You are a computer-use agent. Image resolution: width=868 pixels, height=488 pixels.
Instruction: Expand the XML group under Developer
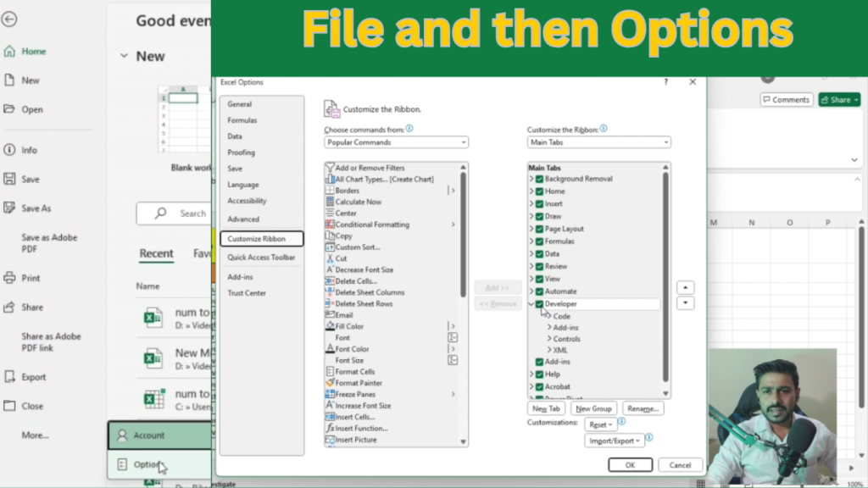(x=549, y=350)
